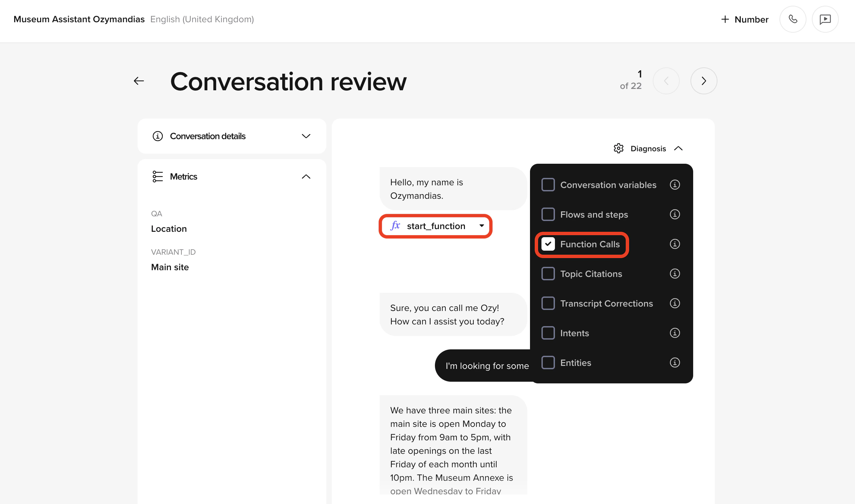Open the chat transcript icon top right

[825, 19]
